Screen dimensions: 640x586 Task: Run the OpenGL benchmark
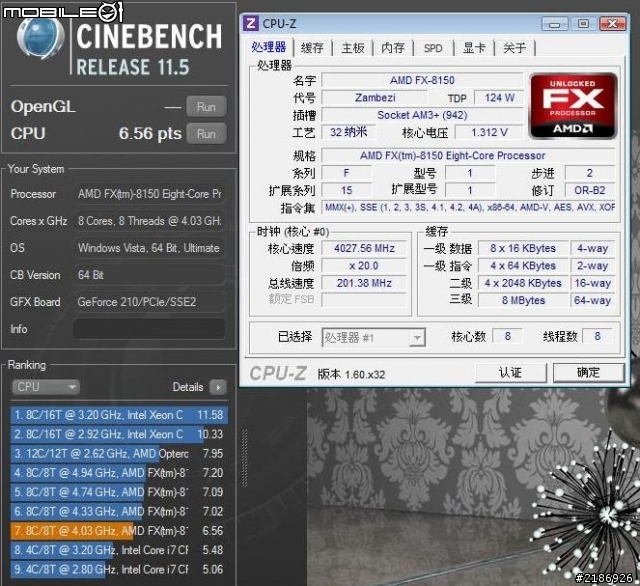click(x=206, y=107)
